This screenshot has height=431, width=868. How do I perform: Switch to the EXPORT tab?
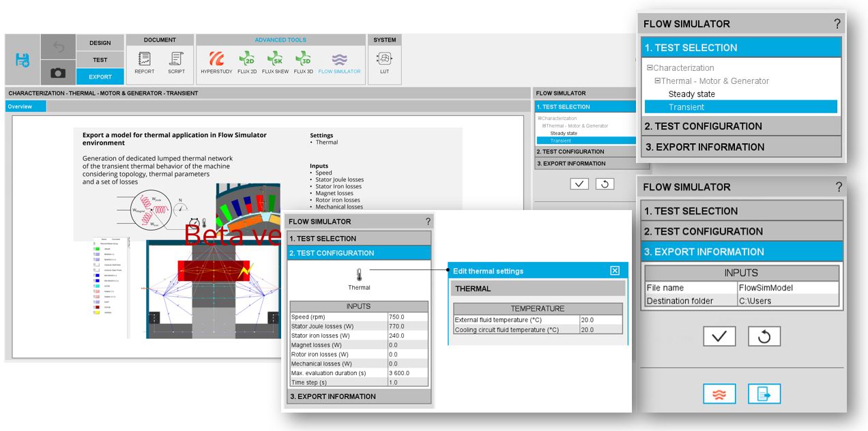(100, 76)
